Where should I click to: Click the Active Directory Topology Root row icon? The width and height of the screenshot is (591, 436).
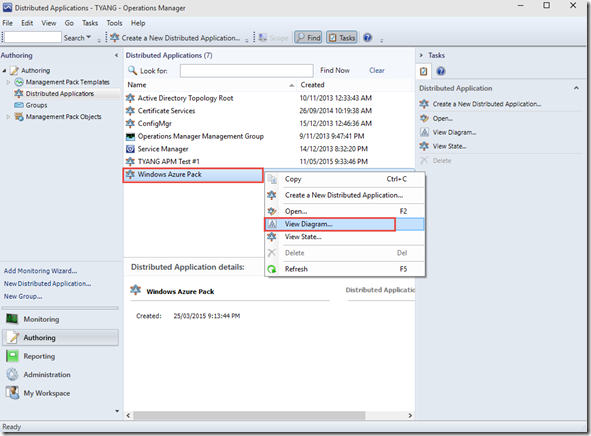coord(130,98)
